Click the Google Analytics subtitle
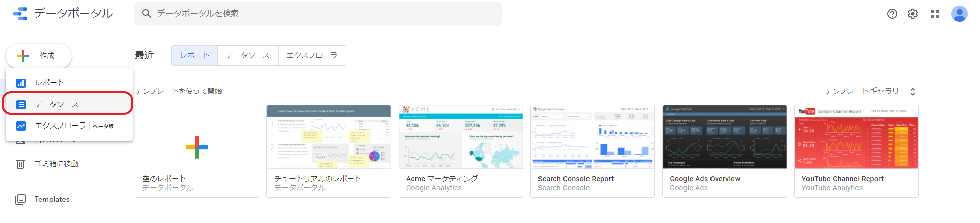Viewport: 980px width, 223px height. pyautogui.click(x=434, y=188)
